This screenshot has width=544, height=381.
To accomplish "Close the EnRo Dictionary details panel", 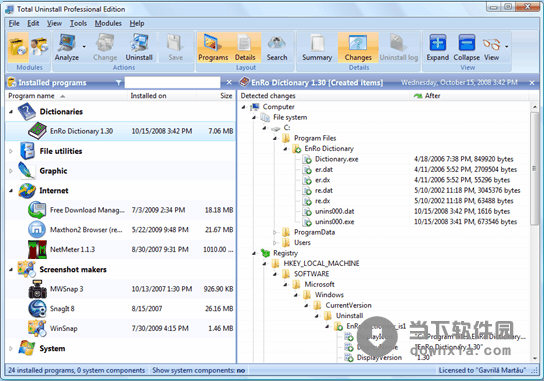I will [532, 83].
